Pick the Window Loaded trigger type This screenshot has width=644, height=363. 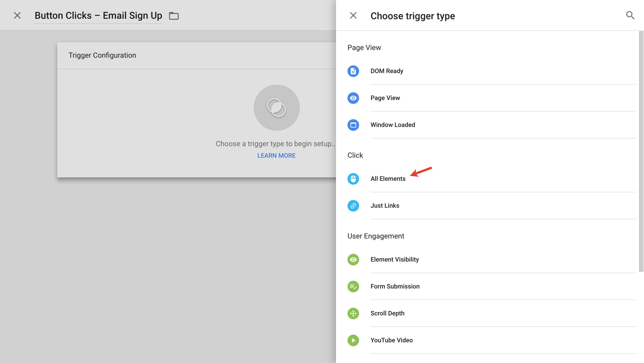pyautogui.click(x=393, y=125)
